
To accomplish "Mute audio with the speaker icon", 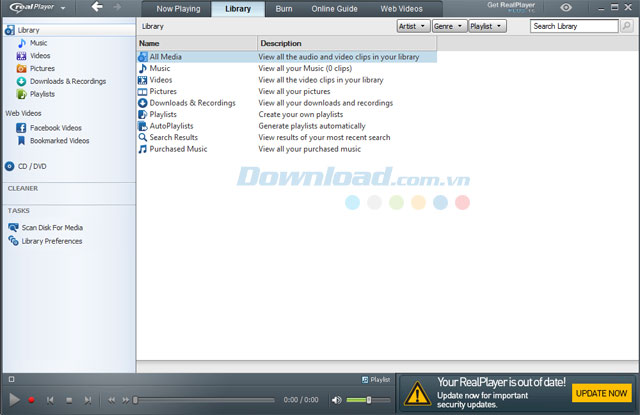I will (336, 400).
